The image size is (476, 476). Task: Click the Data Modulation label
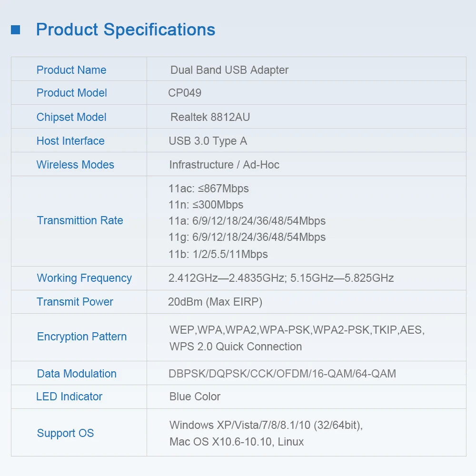(x=77, y=374)
